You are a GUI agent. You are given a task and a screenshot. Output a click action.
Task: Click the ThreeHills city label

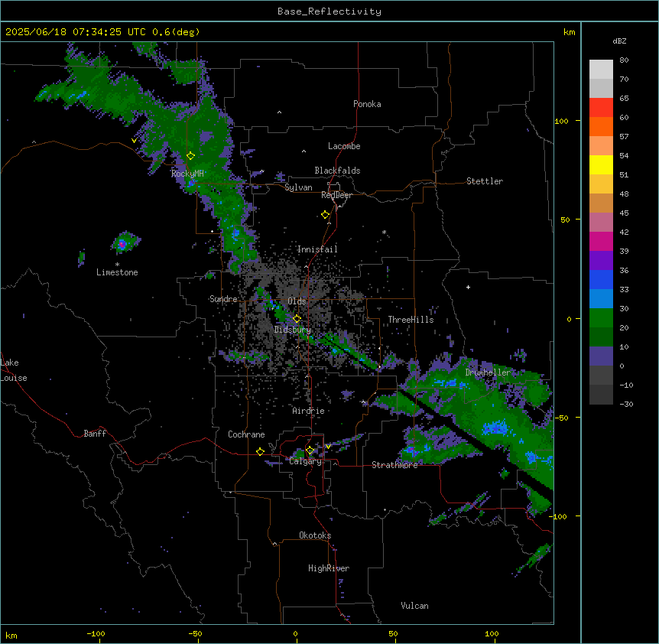(x=411, y=320)
